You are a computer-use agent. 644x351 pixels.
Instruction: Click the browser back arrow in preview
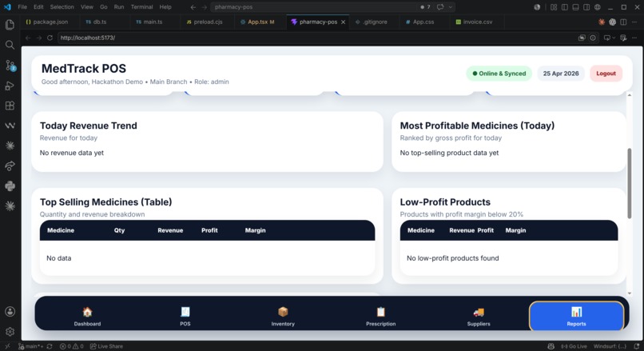pos(28,38)
